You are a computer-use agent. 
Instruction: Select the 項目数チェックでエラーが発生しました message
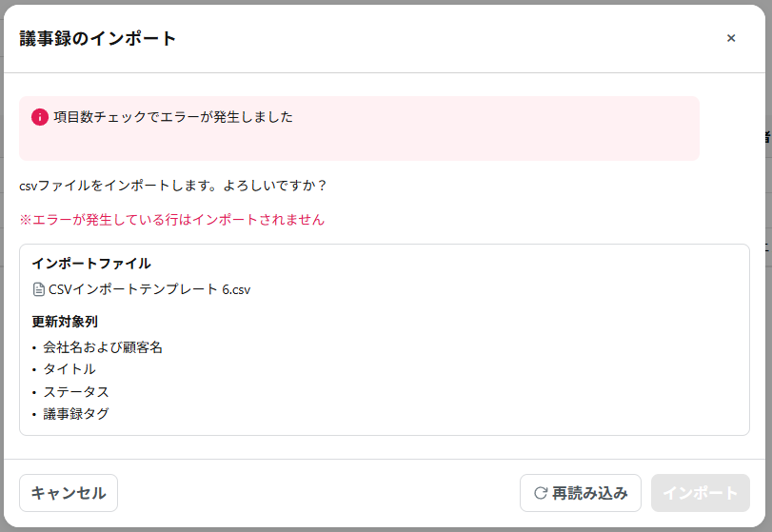[173, 117]
